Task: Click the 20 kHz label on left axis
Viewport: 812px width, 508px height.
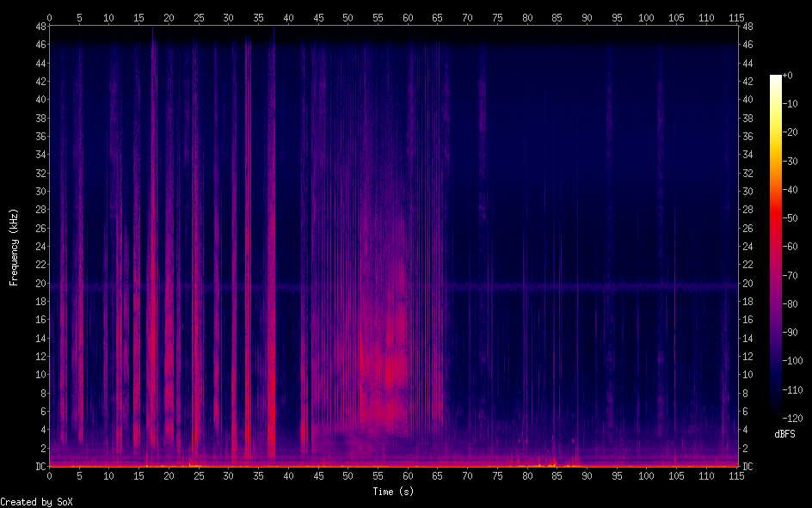Action: click(39, 283)
